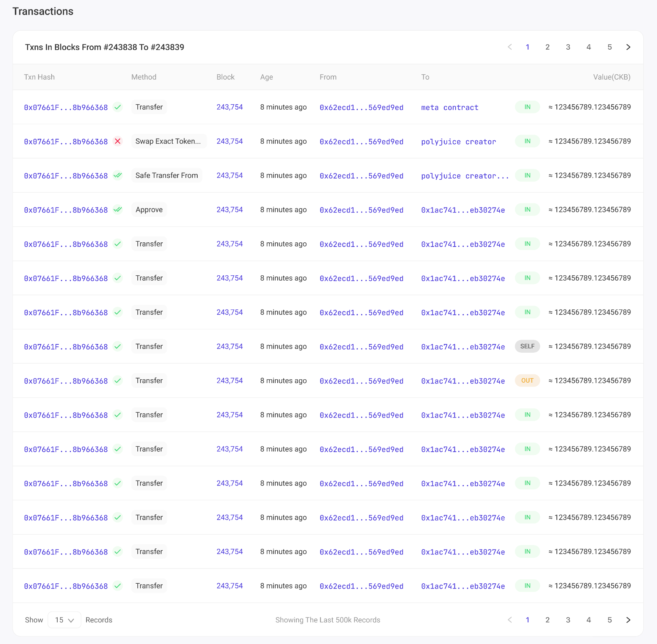Click page 3 in the top pagination bar
The height and width of the screenshot is (644, 657).
pyautogui.click(x=568, y=47)
